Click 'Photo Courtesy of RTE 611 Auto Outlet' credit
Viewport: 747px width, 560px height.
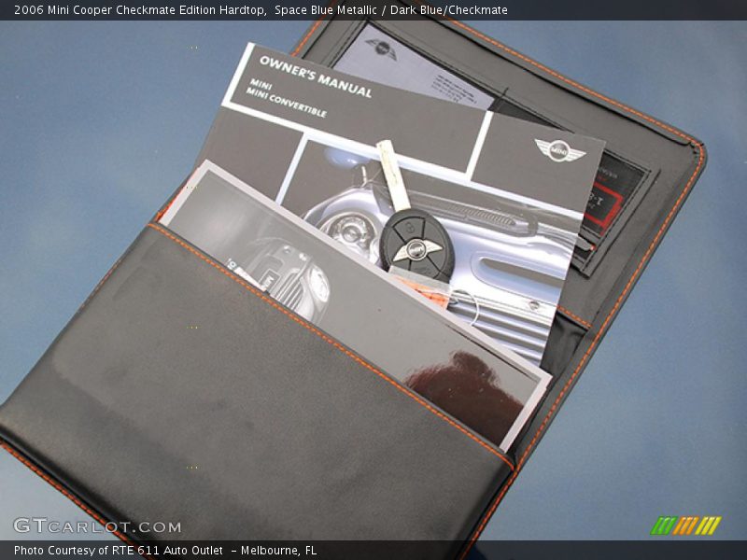[x=119, y=551]
